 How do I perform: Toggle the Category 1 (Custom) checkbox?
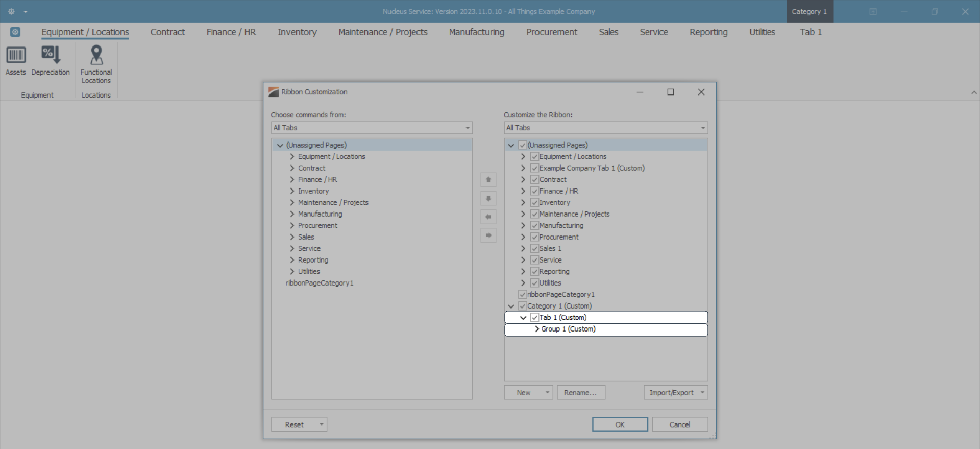click(x=523, y=306)
